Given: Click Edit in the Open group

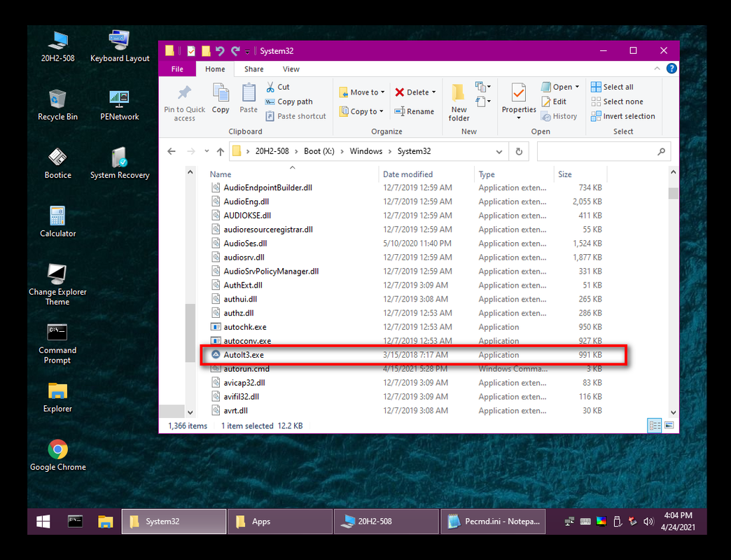Looking at the screenshot, I should point(554,101).
